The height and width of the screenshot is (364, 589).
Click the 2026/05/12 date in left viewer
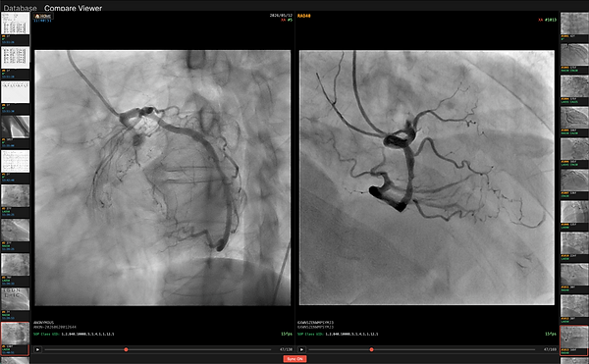tap(281, 16)
